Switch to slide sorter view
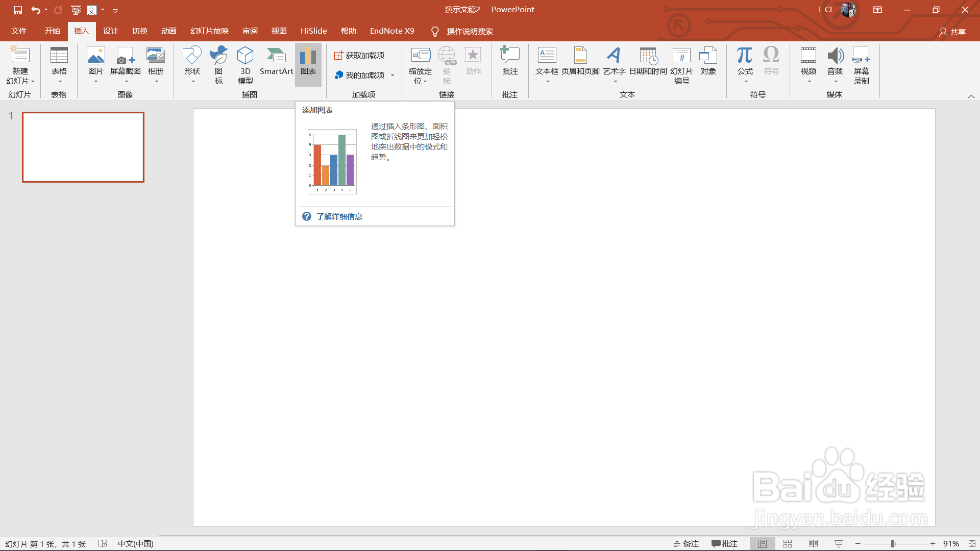 [x=788, y=544]
